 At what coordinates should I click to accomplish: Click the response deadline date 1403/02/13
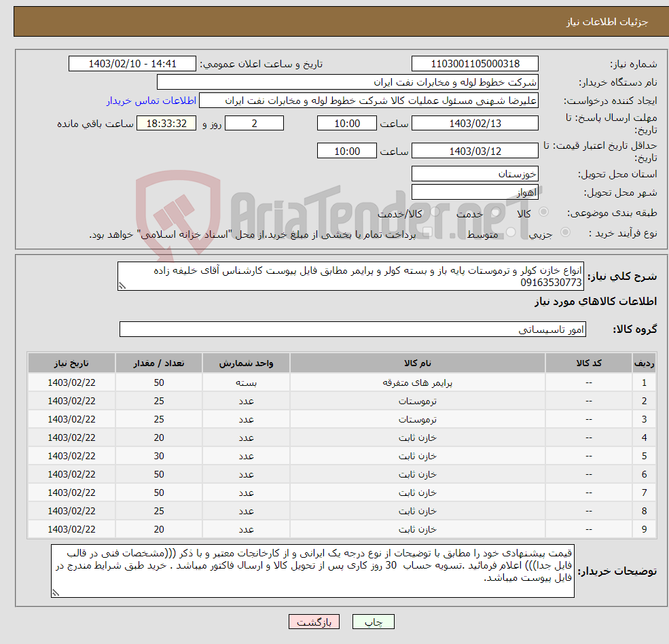[475, 124]
